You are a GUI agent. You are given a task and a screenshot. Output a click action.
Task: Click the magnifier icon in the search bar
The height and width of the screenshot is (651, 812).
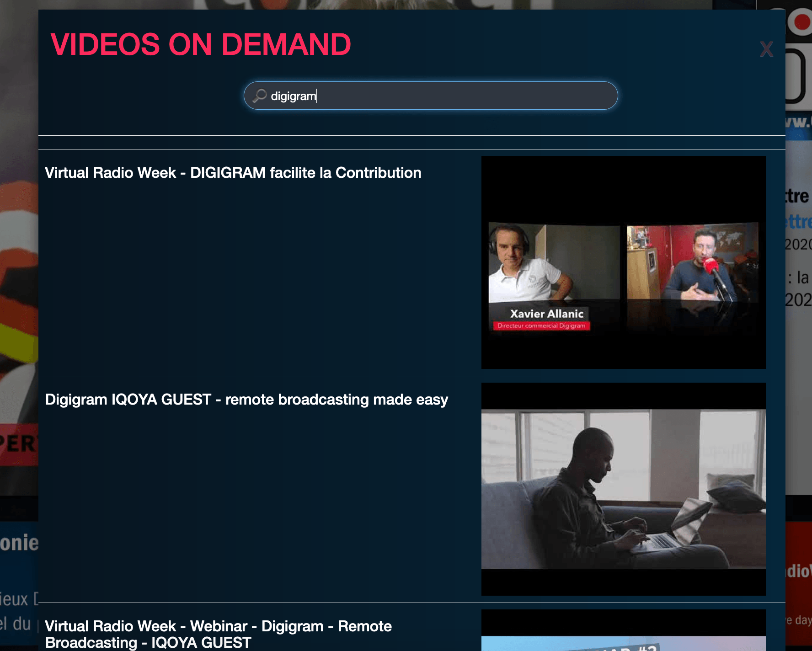pyautogui.click(x=260, y=96)
